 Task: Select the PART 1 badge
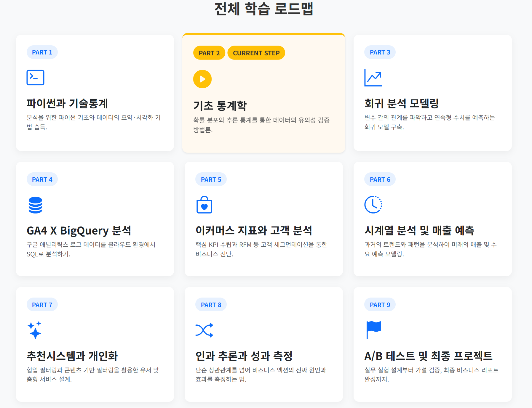tap(42, 52)
